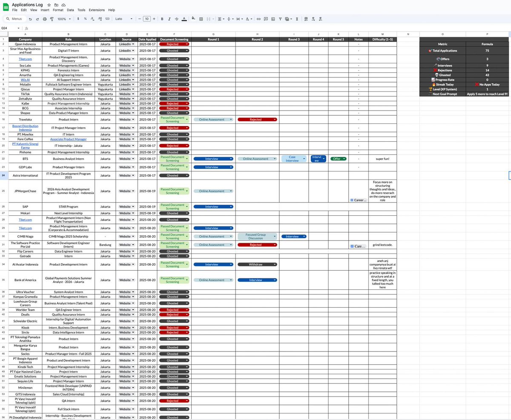Image resolution: width=511 pixels, height=420 pixels.
Task: Print the spreadsheet
Action: (x=45, y=19)
